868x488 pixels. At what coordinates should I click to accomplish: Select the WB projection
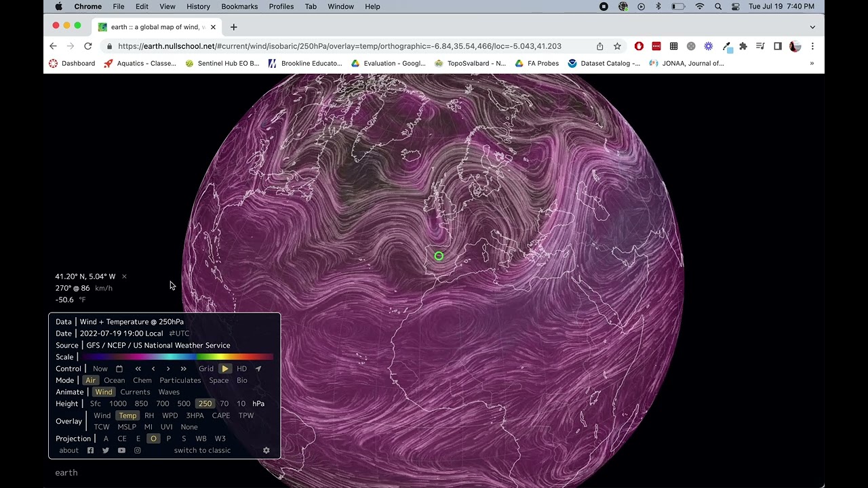click(201, 439)
